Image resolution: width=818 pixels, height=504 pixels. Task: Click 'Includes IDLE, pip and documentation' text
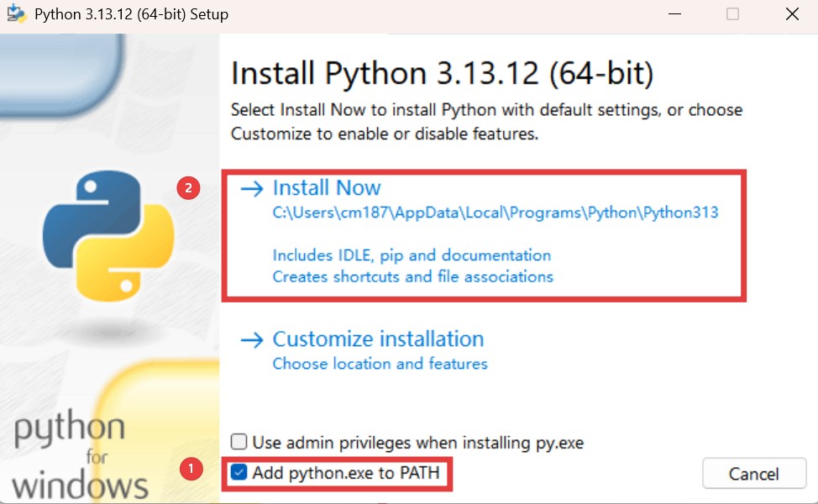pos(412,255)
